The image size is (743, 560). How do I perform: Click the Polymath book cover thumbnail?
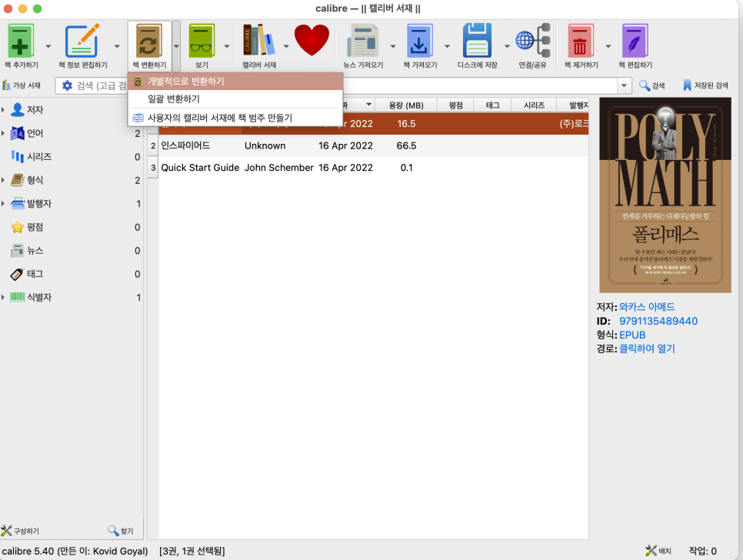[665, 195]
